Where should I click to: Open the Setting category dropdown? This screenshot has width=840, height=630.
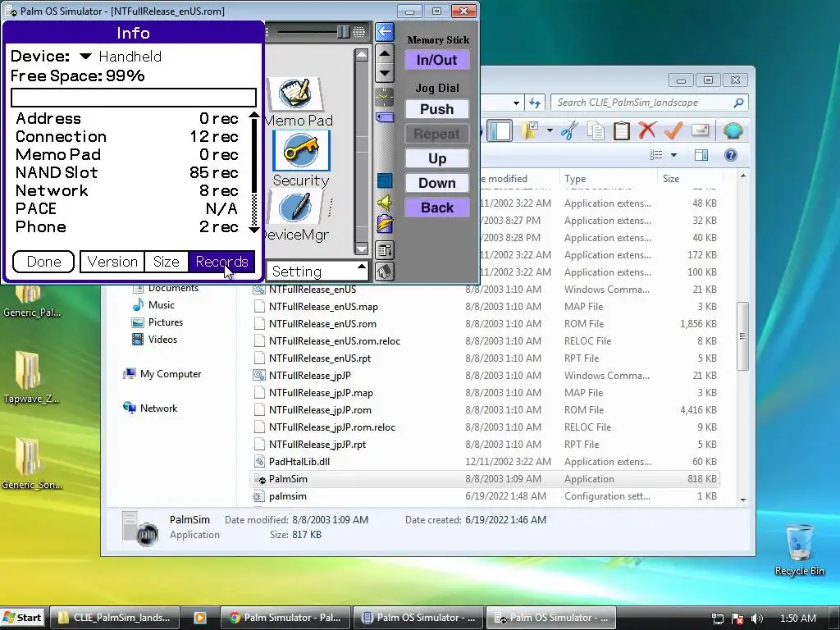[317, 271]
